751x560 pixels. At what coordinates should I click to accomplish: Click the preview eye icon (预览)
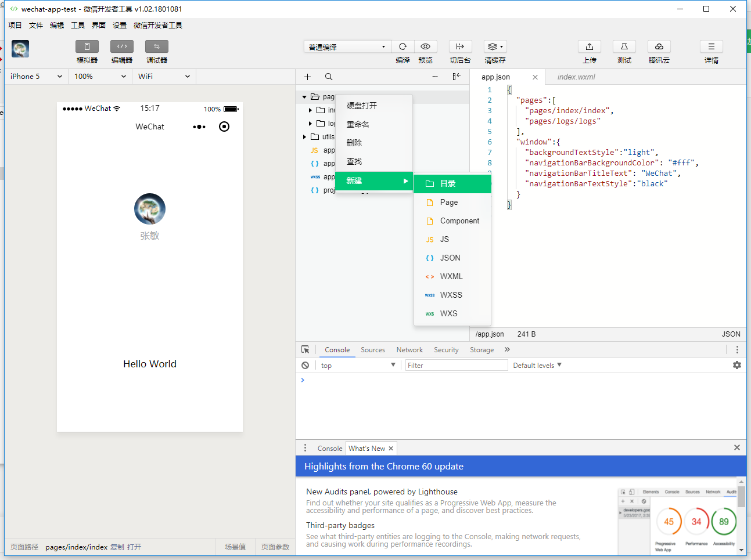coord(426,46)
